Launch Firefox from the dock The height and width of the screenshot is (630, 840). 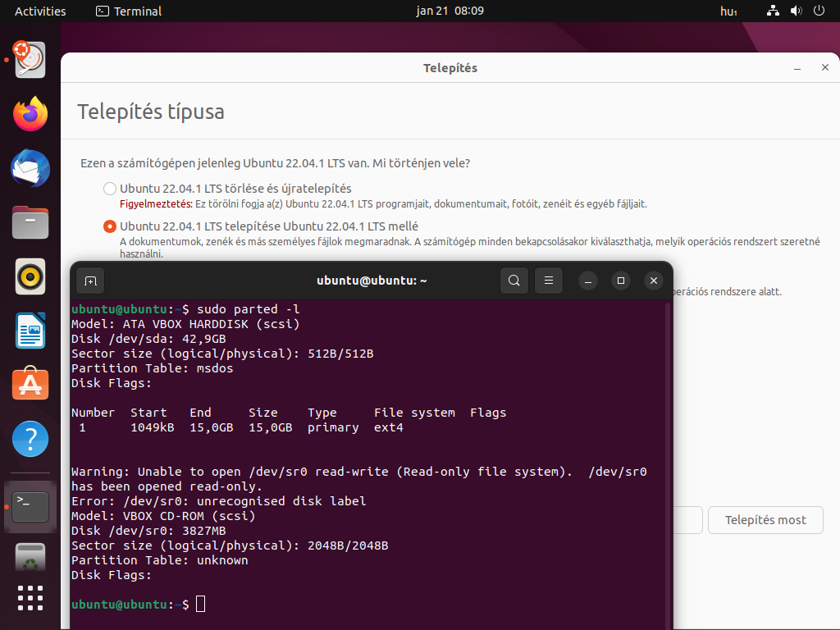(30, 114)
